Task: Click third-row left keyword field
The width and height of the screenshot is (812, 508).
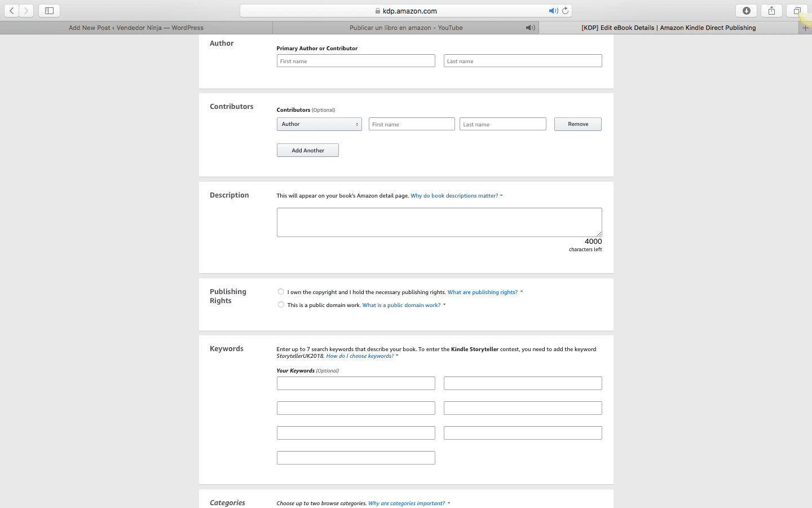Action: point(356,433)
